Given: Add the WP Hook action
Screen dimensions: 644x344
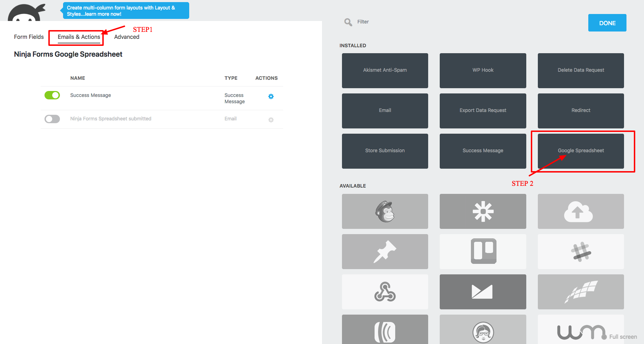Looking at the screenshot, I should pos(483,71).
